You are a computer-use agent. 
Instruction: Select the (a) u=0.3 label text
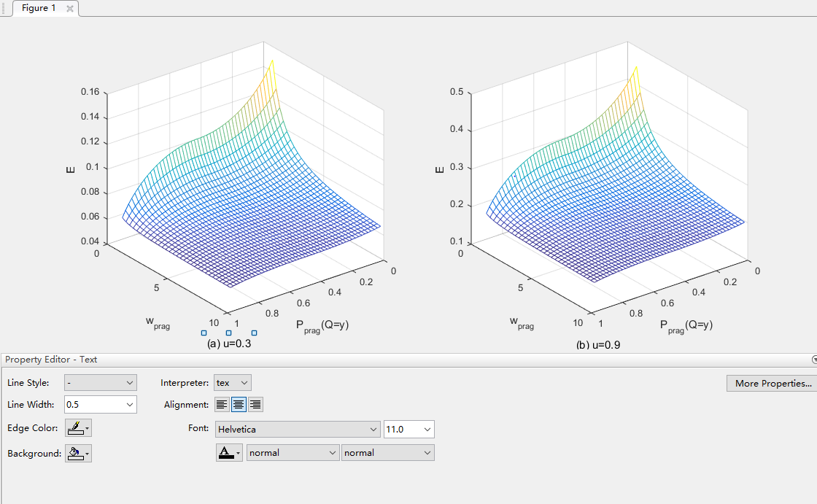228,344
